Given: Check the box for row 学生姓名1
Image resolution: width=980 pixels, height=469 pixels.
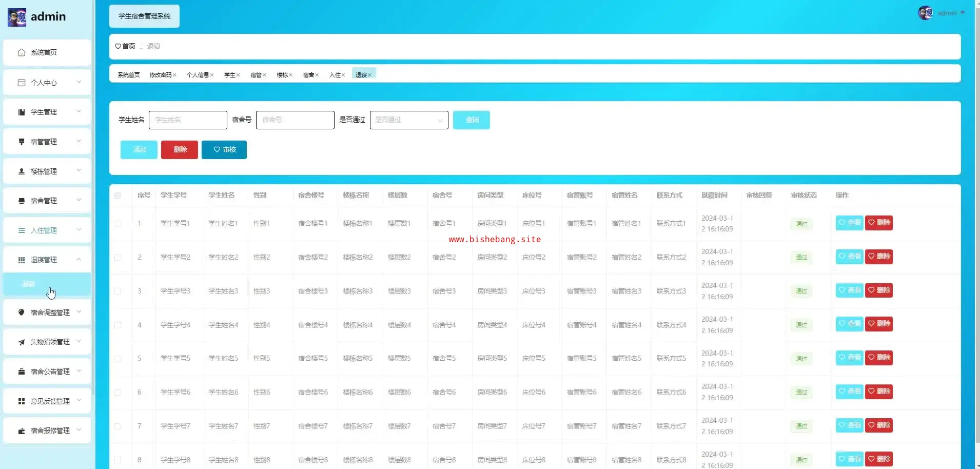Looking at the screenshot, I should pos(118,224).
